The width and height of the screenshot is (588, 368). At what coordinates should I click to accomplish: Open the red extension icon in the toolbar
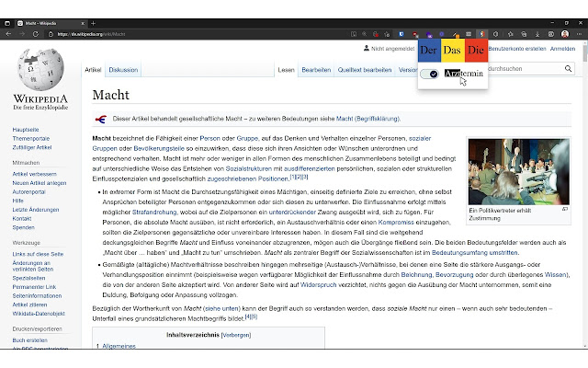[x=415, y=34]
